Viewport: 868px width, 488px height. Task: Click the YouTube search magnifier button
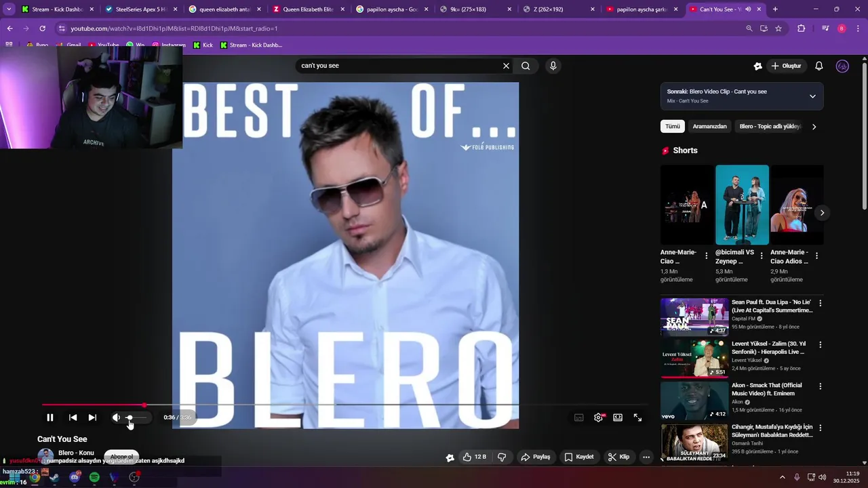coord(526,66)
